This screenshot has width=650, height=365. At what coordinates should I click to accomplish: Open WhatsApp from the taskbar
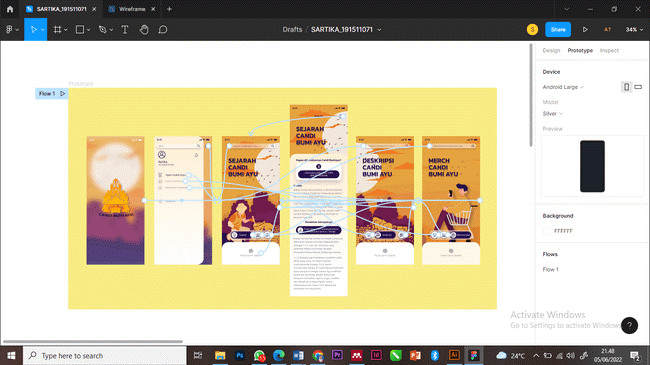click(x=260, y=355)
